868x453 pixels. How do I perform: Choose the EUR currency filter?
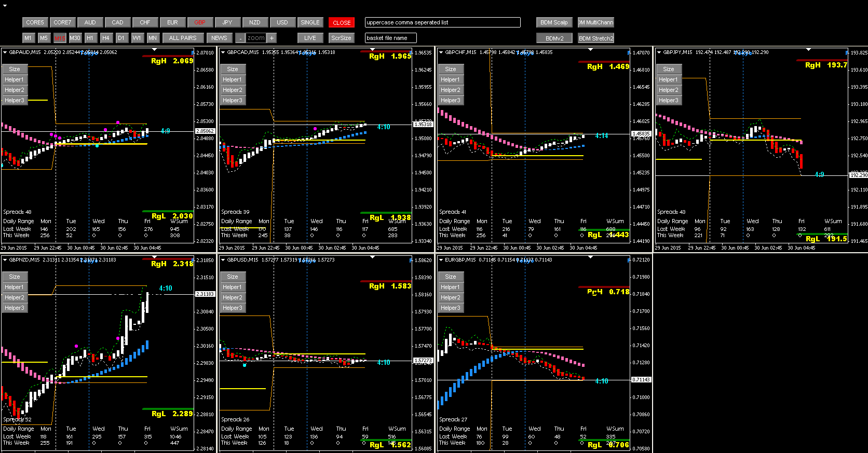[x=173, y=22]
